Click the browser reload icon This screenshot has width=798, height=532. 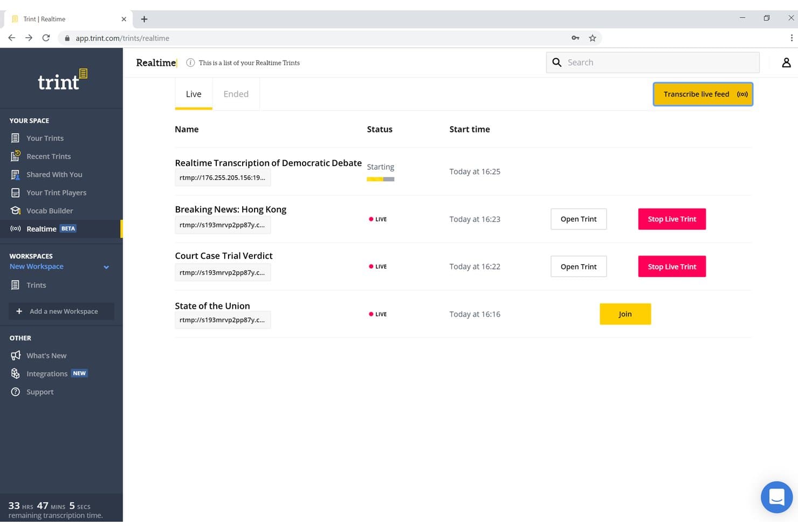coord(46,38)
